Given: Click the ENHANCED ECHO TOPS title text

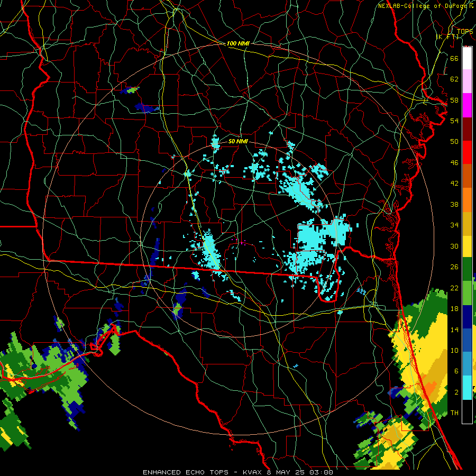Looking at the screenshot, I should click(186, 472).
